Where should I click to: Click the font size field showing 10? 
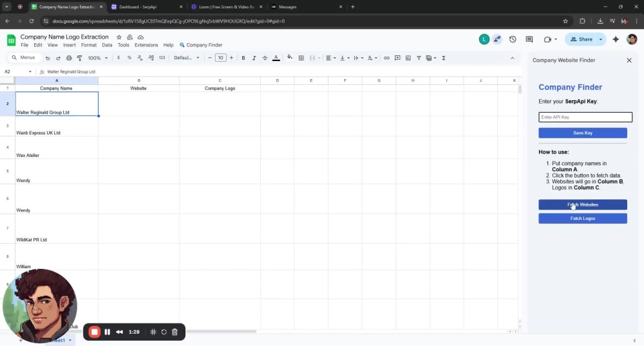click(220, 58)
